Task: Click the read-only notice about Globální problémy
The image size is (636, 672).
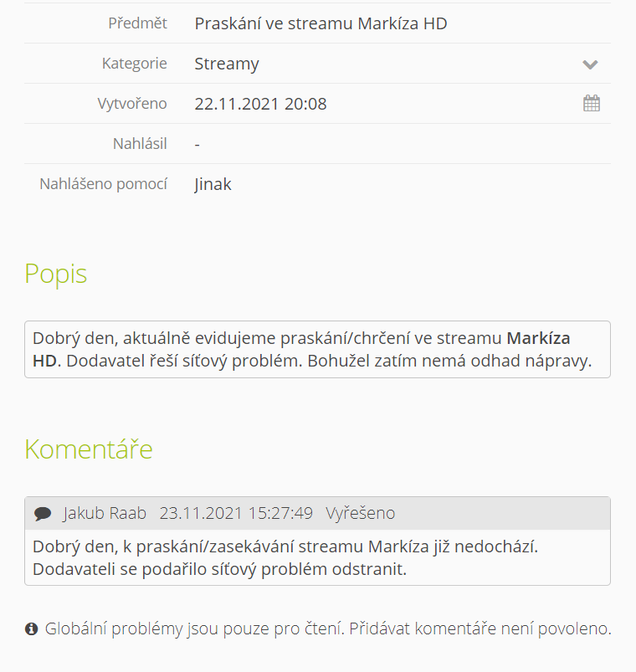Action: [328, 628]
